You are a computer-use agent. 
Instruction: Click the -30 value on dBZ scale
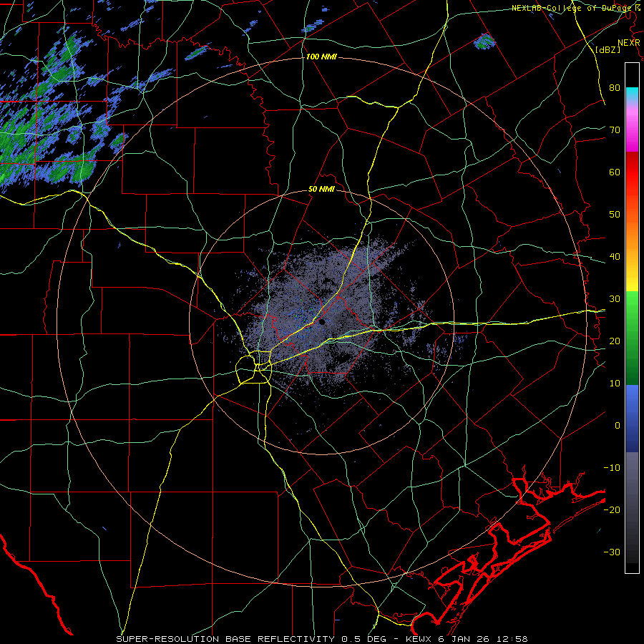pyautogui.click(x=612, y=552)
